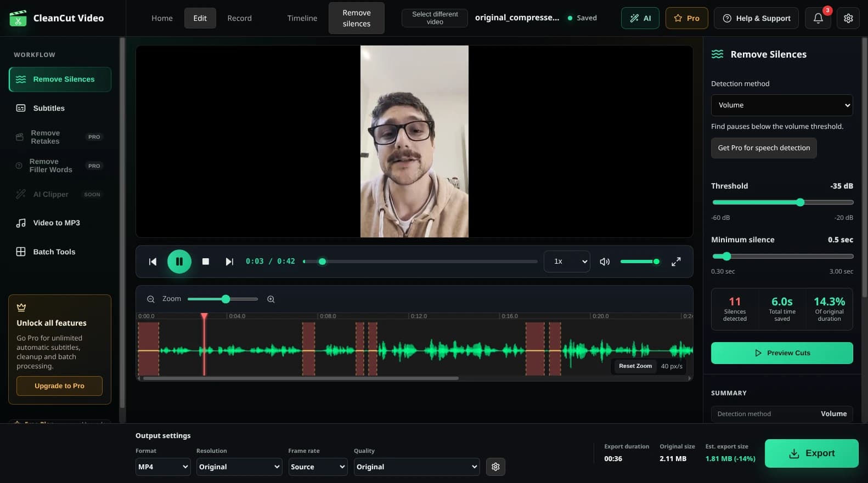
Task: Adjust the Minimum silence slider handle
Action: coord(726,256)
